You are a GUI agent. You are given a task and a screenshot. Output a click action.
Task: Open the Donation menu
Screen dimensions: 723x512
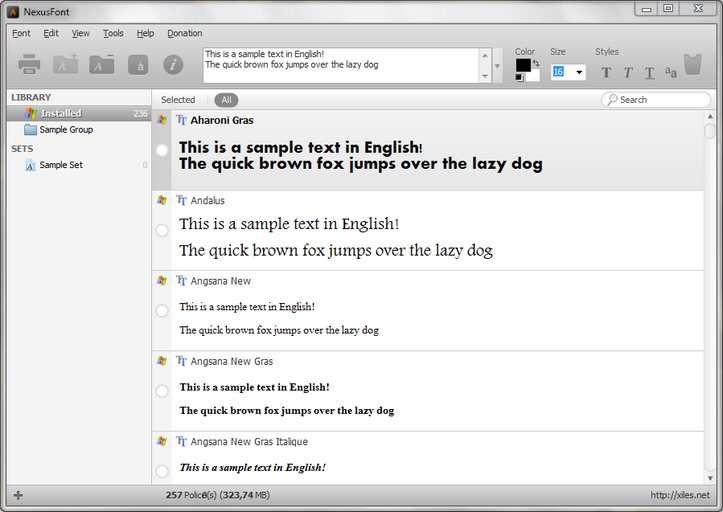tap(184, 33)
